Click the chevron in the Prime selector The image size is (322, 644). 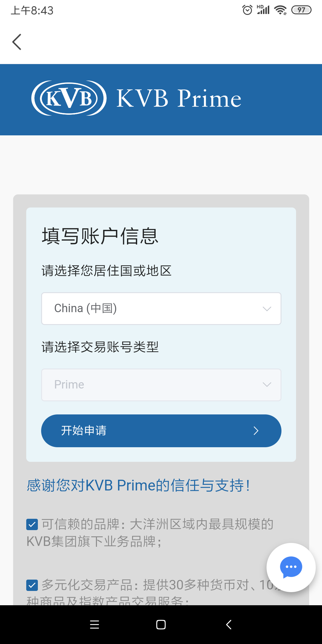267,385
